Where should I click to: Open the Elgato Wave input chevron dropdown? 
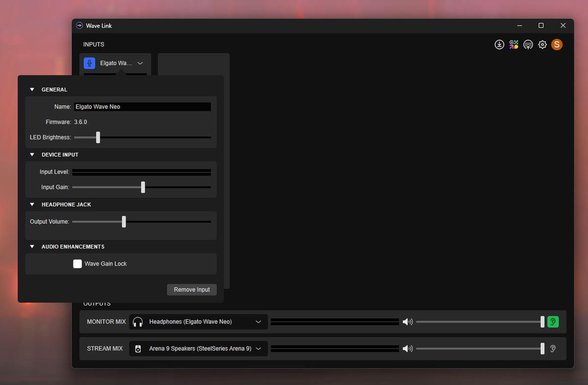(140, 63)
